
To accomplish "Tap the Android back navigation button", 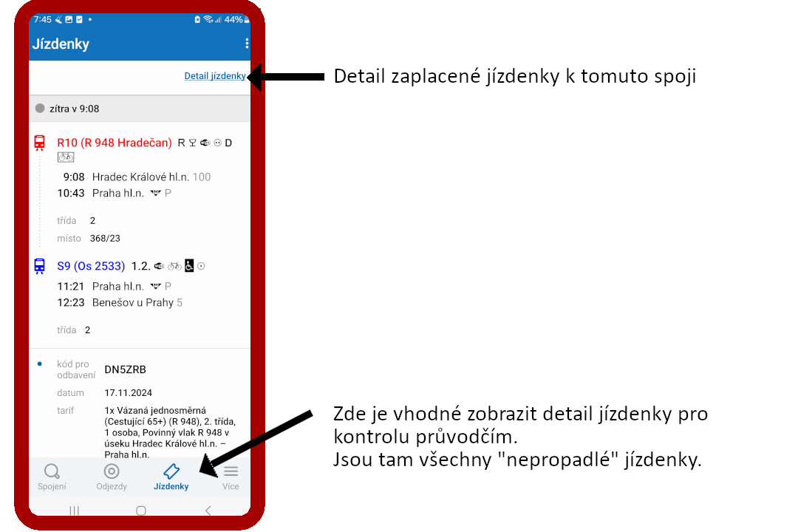I will tap(208, 510).
